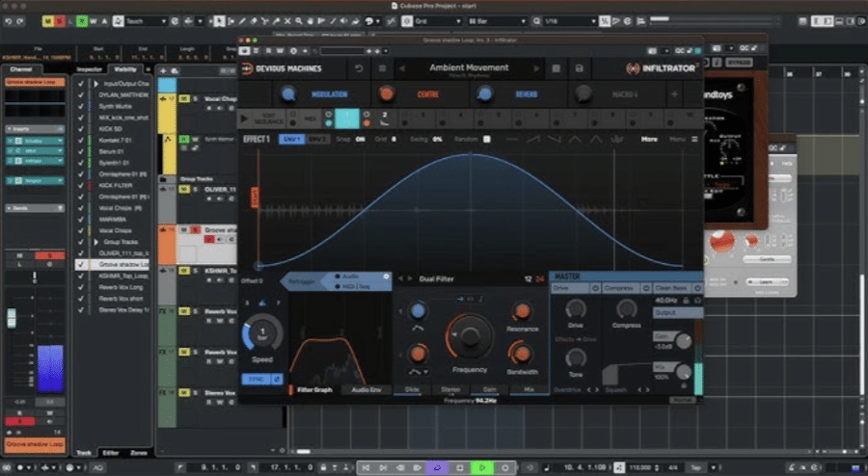Click the green Play transport button

coord(482,467)
